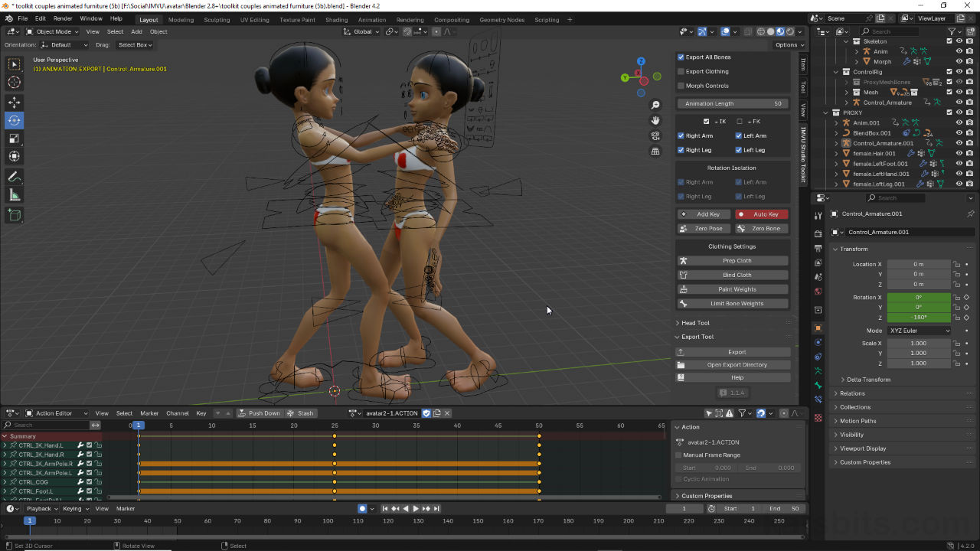Select the Scale tool
980x551 pixels.
tap(15, 139)
